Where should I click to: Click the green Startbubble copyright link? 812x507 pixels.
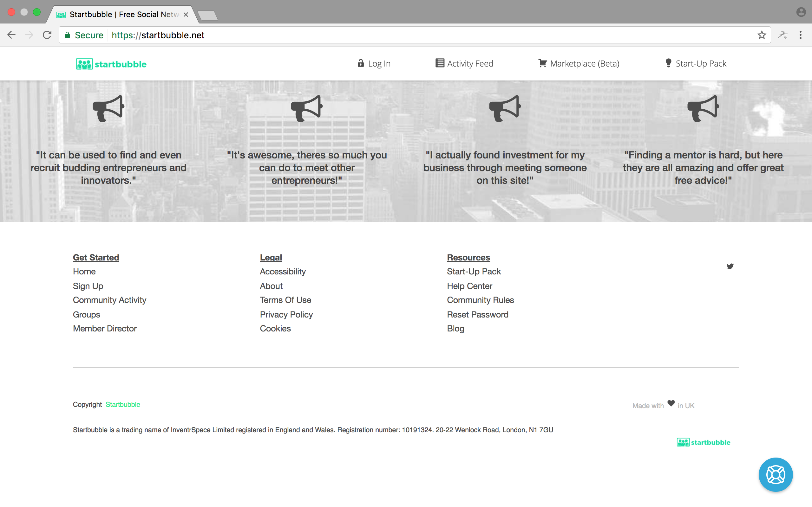click(x=123, y=404)
